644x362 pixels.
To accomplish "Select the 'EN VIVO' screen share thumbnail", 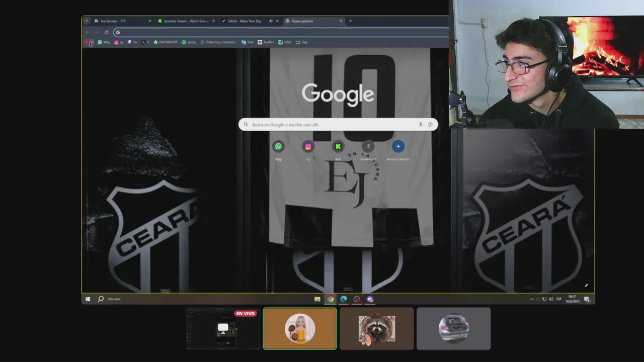I will (x=223, y=329).
